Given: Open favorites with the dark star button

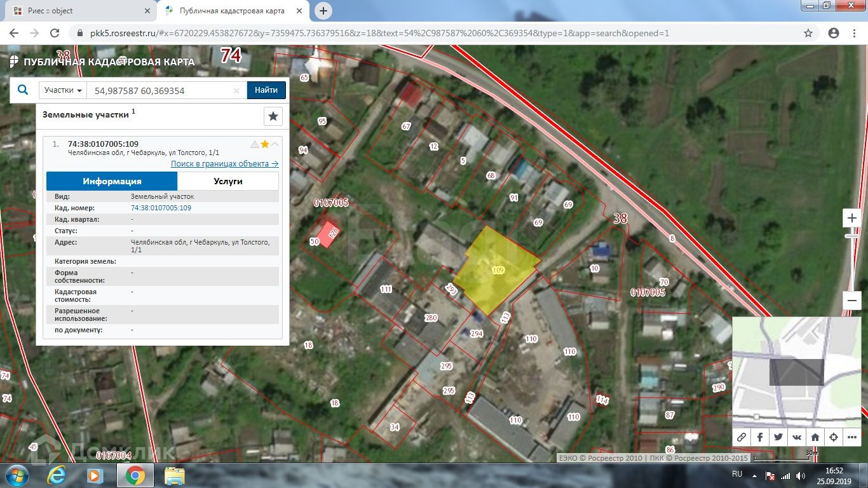Looking at the screenshot, I should [273, 116].
